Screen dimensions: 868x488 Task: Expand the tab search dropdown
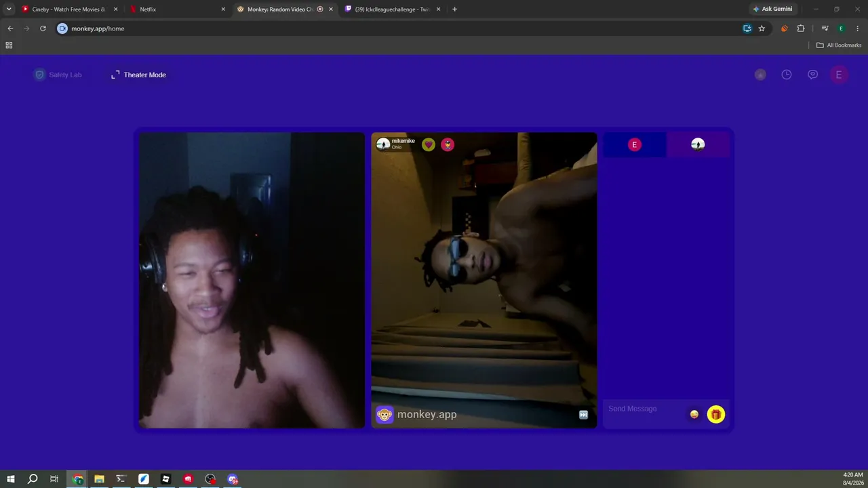[x=9, y=9]
